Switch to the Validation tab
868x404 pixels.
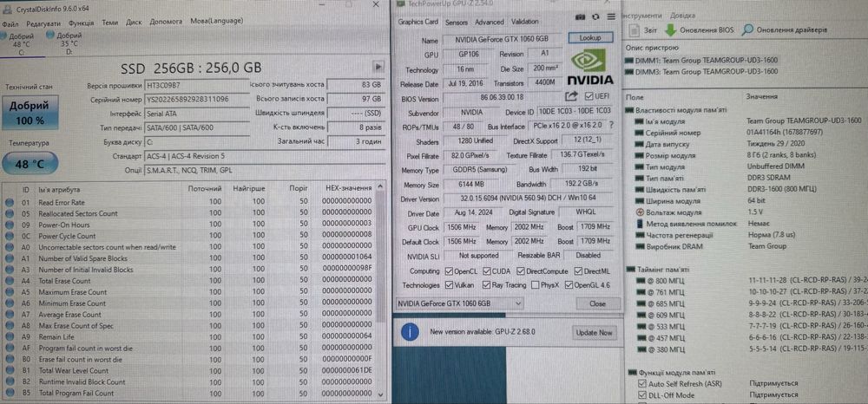pos(525,22)
